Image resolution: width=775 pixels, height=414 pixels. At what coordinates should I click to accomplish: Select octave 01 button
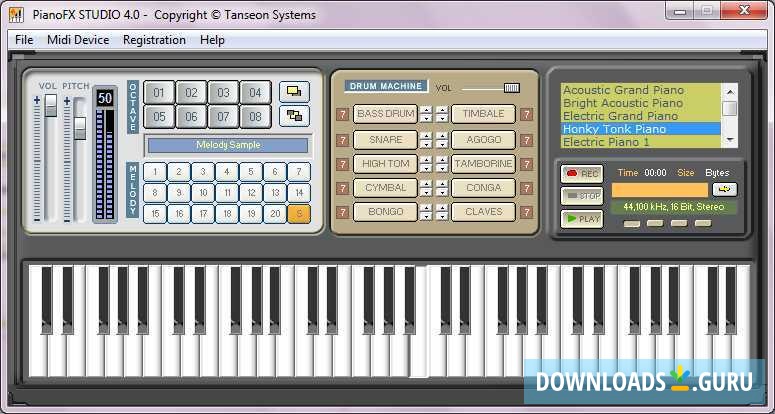click(159, 93)
